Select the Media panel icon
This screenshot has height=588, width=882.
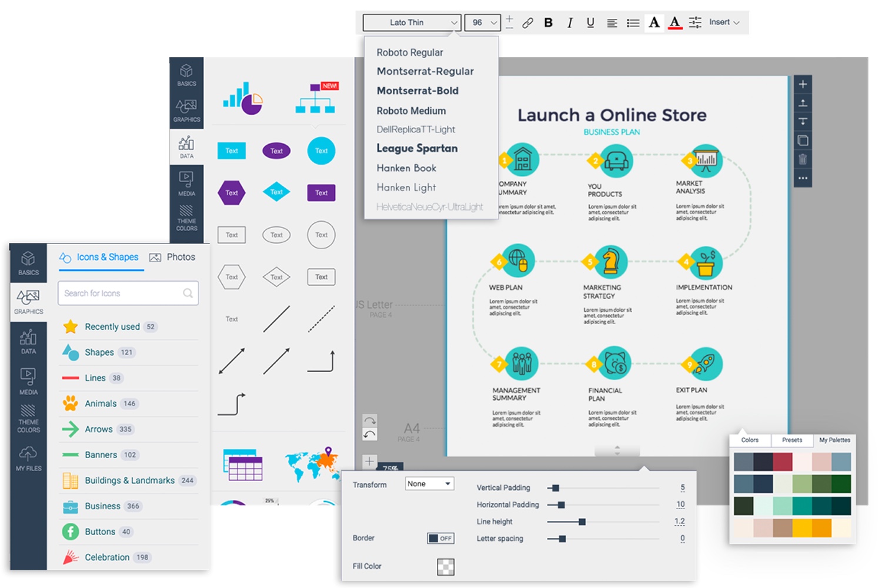tap(28, 379)
